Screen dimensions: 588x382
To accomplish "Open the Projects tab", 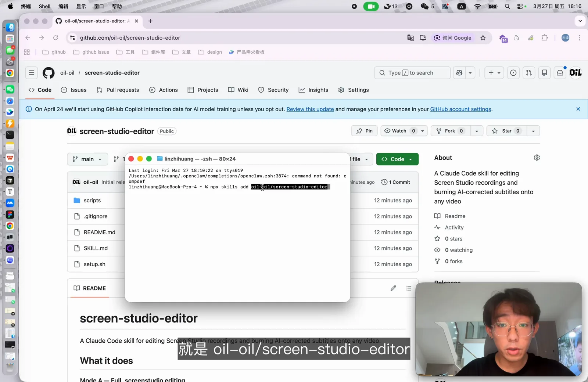I will pyautogui.click(x=203, y=90).
